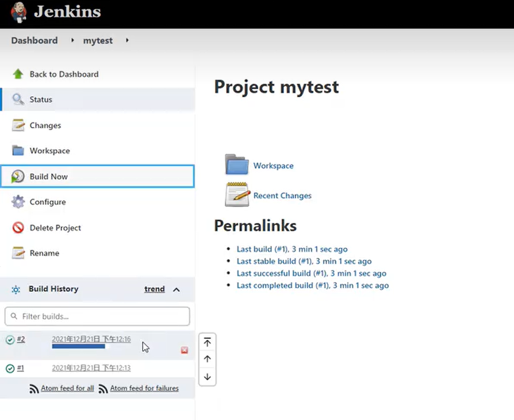Open Last successful build (#1) permalink
Viewport: 514px width, 420px height.
pyautogui.click(x=312, y=273)
